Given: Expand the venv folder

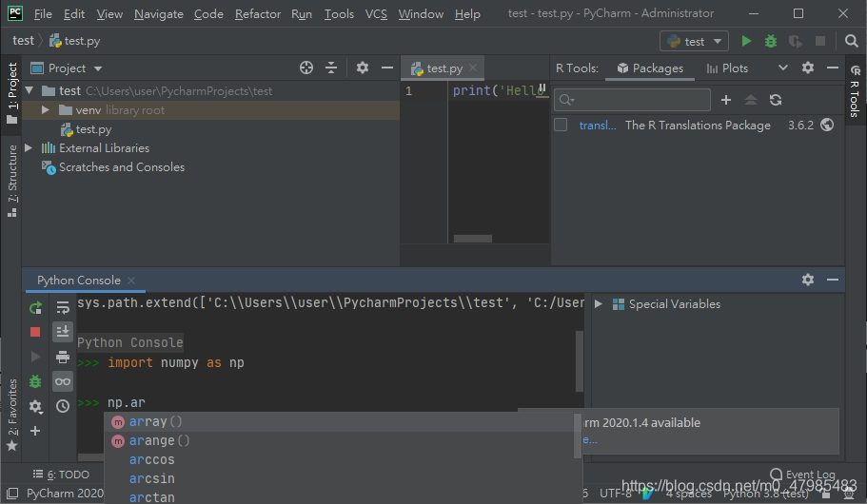Looking at the screenshot, I should [x=46, y=110].
